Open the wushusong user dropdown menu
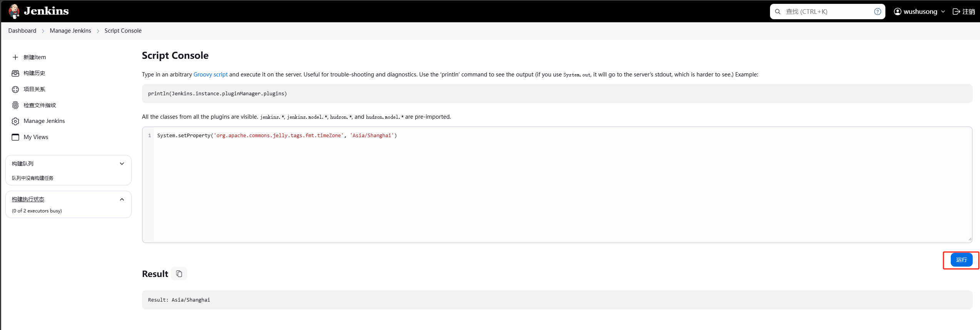The width and height of the screenshot is (980, 330). coord(920,12)
